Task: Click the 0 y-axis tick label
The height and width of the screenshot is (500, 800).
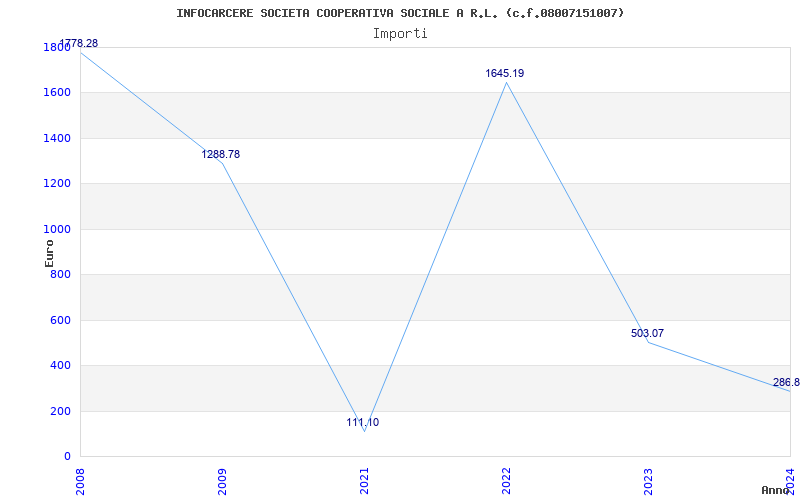Action: 67,457
